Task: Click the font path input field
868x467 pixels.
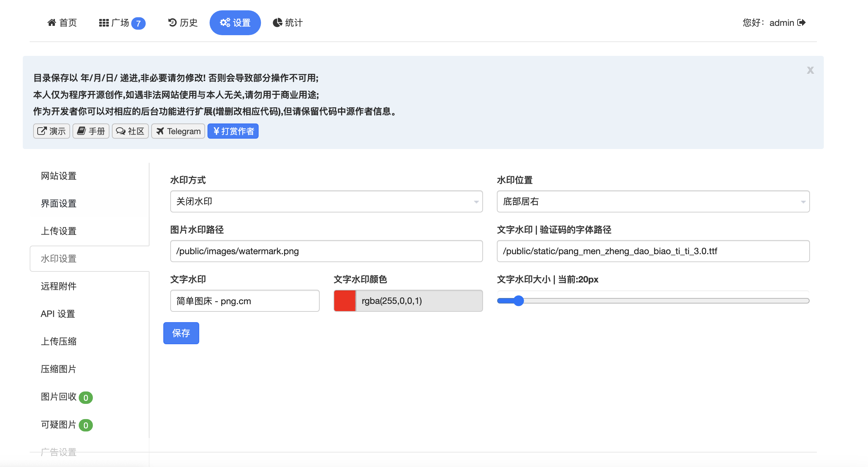Action: pos(653,251)
